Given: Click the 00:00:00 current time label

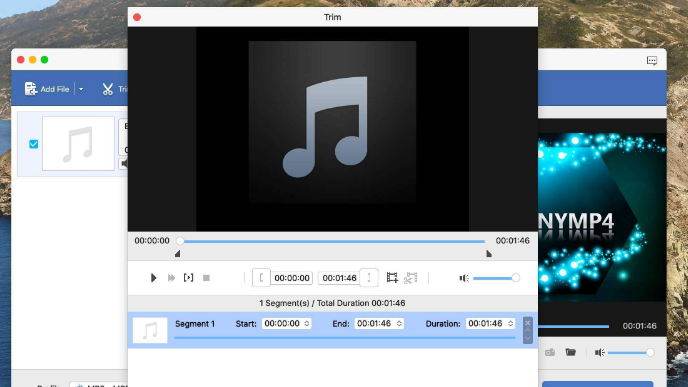Looking at the screenshot, I should 152,240.
